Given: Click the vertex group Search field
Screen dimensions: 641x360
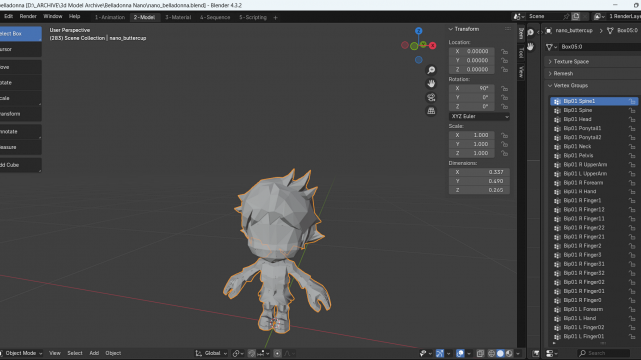Looking at the screenshot, I should [x=603, y=353].
